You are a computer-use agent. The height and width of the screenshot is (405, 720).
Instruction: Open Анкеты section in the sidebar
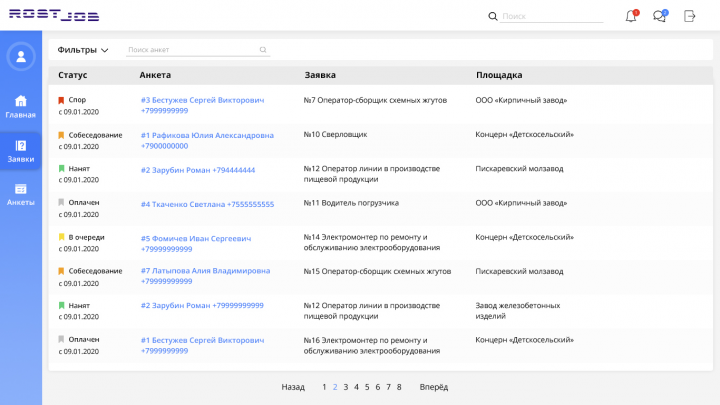[x=21, y=194]
